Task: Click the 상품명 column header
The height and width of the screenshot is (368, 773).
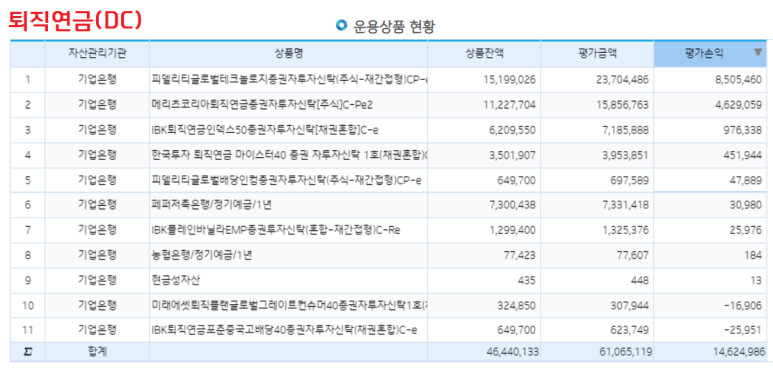Action: (288, 54)
